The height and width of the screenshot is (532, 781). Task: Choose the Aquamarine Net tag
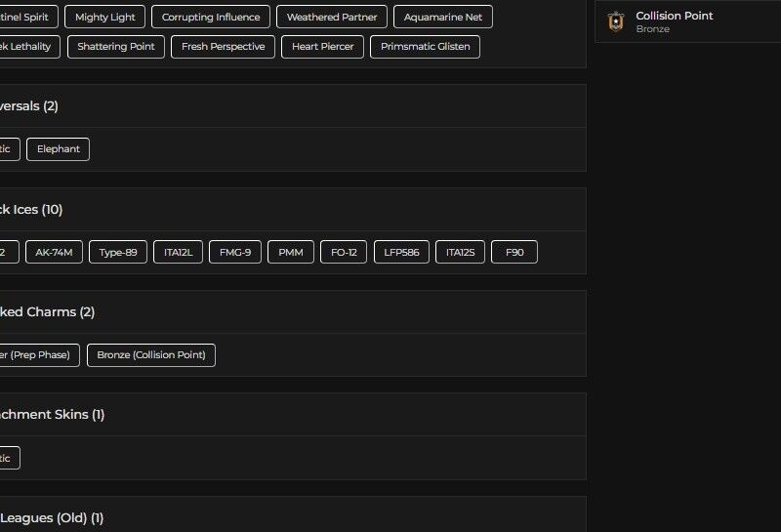(x=443, y=17)
